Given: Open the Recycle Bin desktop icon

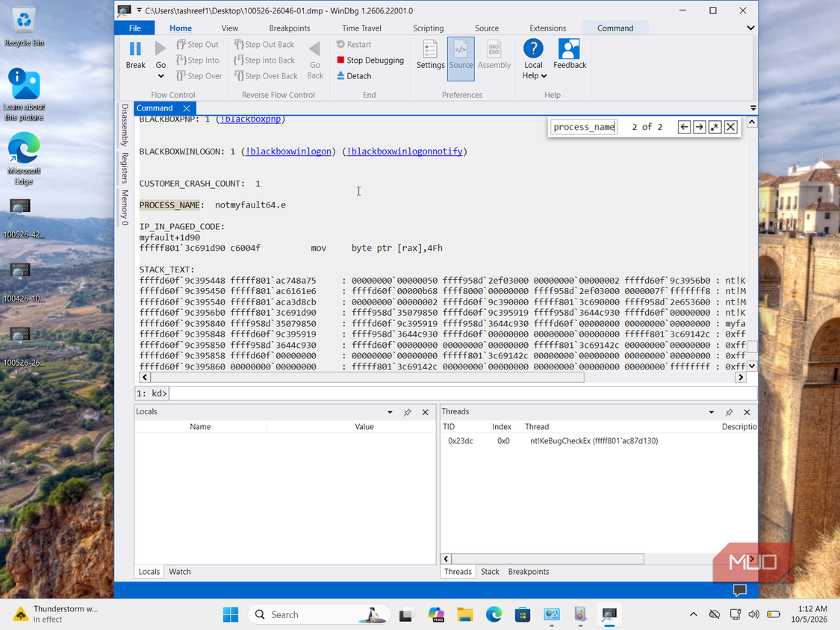Looking at the screenshot, I should click(24, 27).
